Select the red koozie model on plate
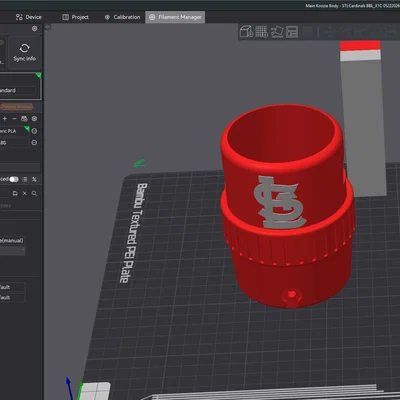 [287, 207]
